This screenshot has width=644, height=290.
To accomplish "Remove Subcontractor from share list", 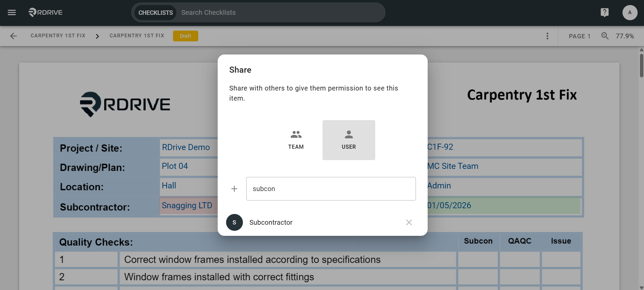I will click(x=409, y=222).
